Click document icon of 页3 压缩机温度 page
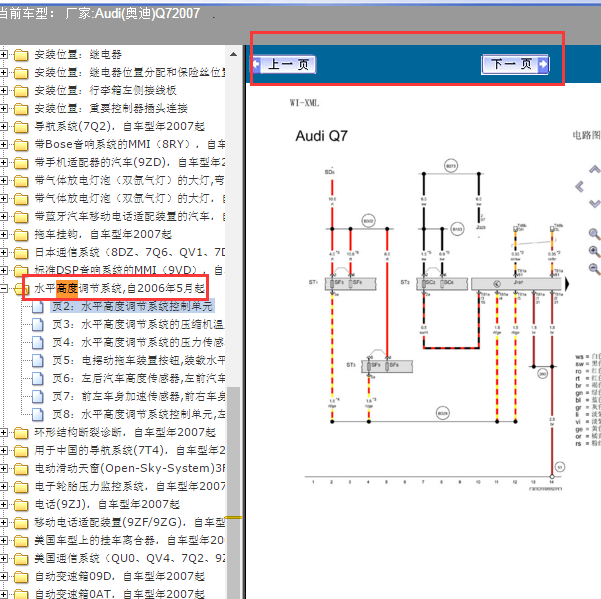 [x=38, y=325]
